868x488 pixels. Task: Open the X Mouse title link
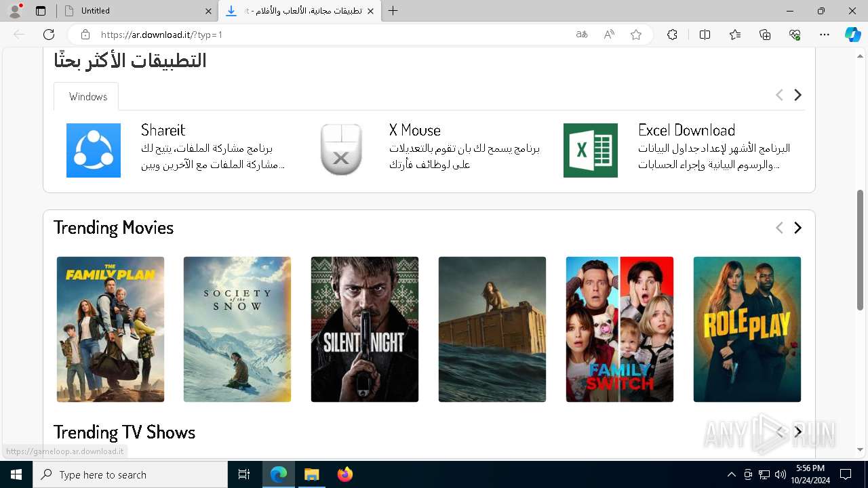[x=415, y=130]
